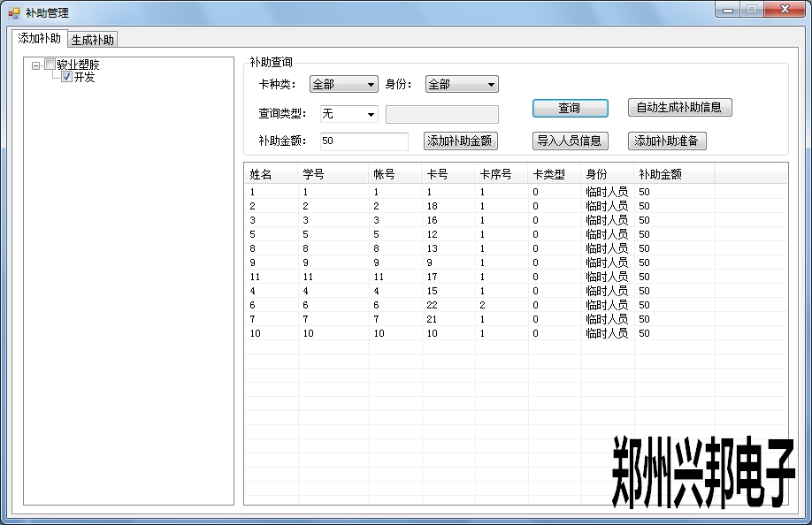Collapse the 骏业塑胶 tree node

click(35, 65)
